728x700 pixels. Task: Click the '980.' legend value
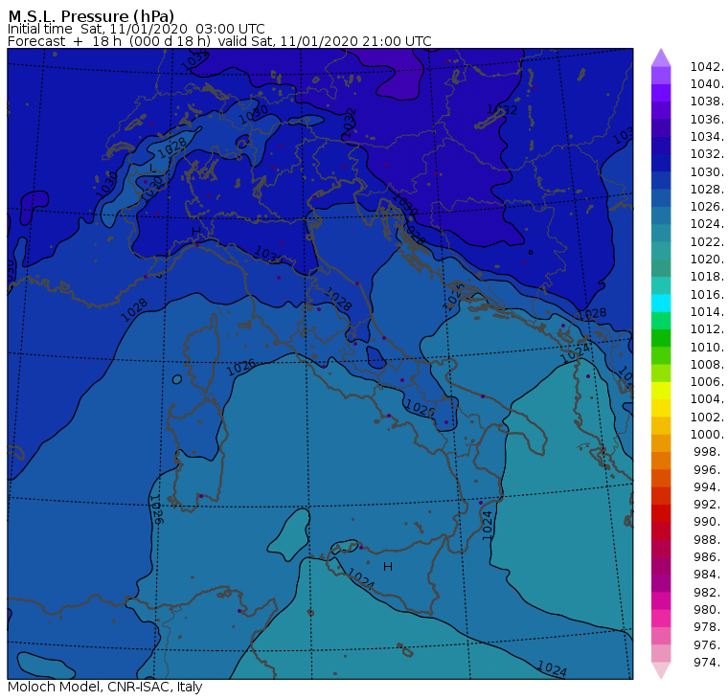709,609
